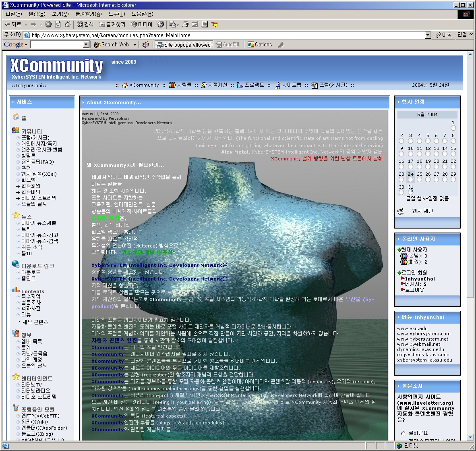This screenshot has width=476, height=451.
Task: Click the Print icon in toolbar
Action: 185,25
